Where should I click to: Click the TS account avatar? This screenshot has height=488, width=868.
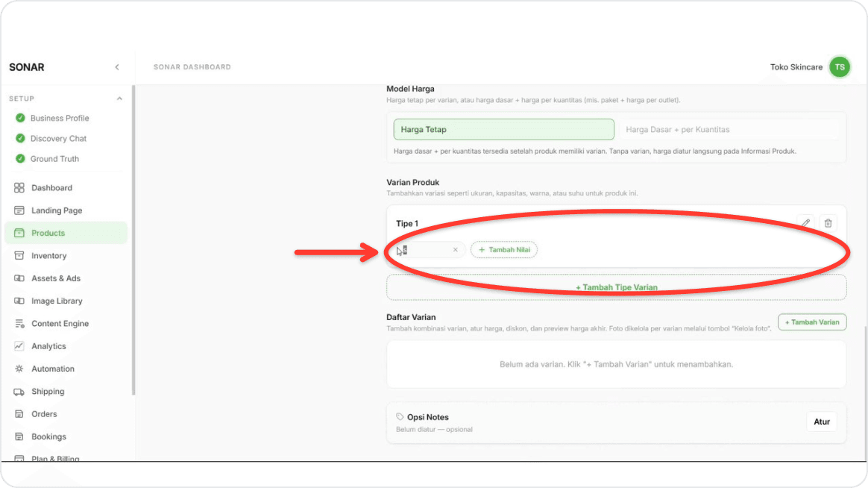coord(839,67)
